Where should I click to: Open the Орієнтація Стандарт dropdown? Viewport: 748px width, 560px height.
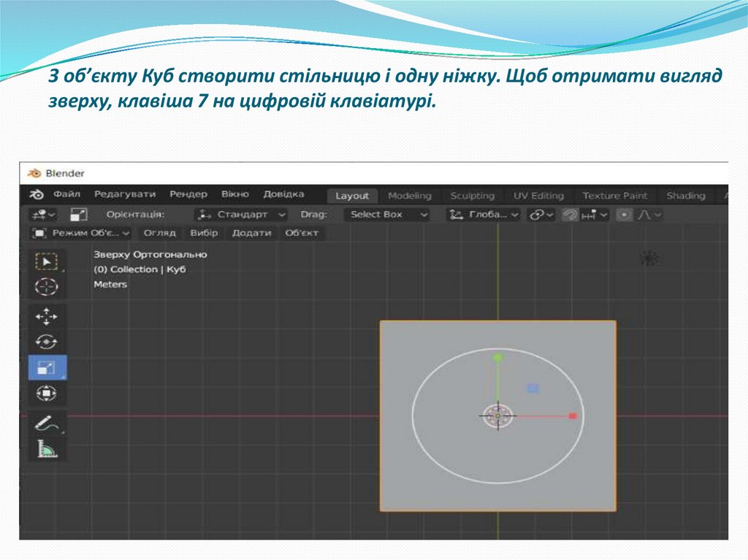[x=241, y=215]
